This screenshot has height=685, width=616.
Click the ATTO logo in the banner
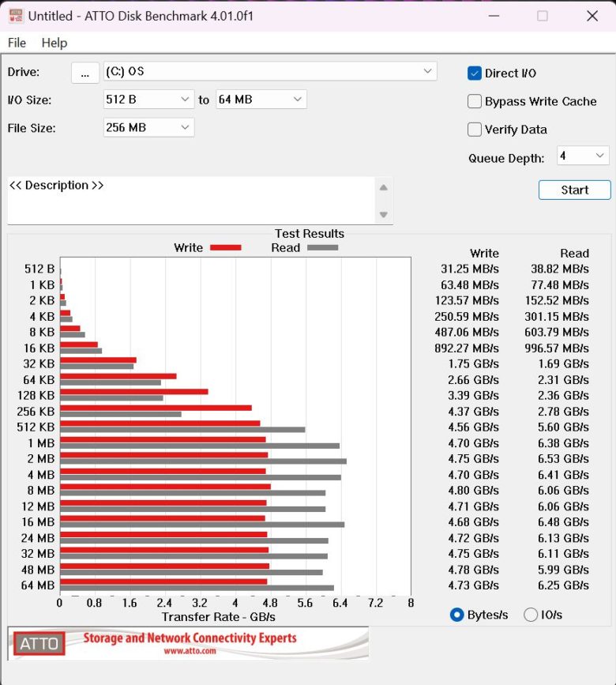click(39, 643)
